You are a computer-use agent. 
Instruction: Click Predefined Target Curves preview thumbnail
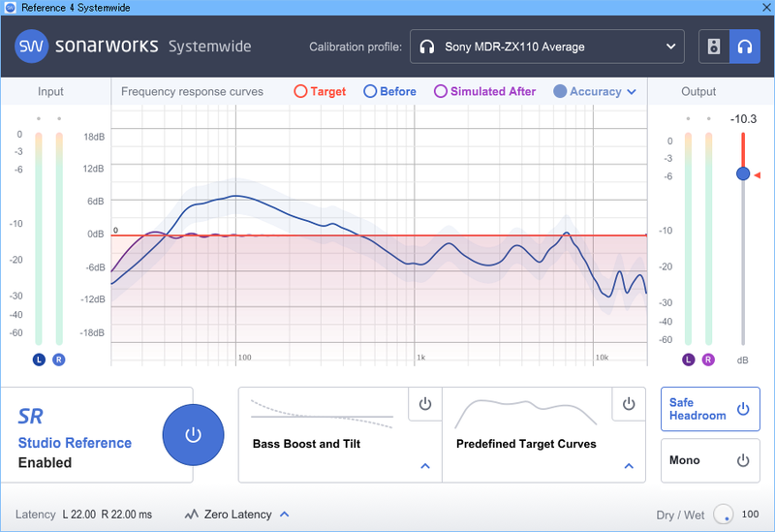526,414
